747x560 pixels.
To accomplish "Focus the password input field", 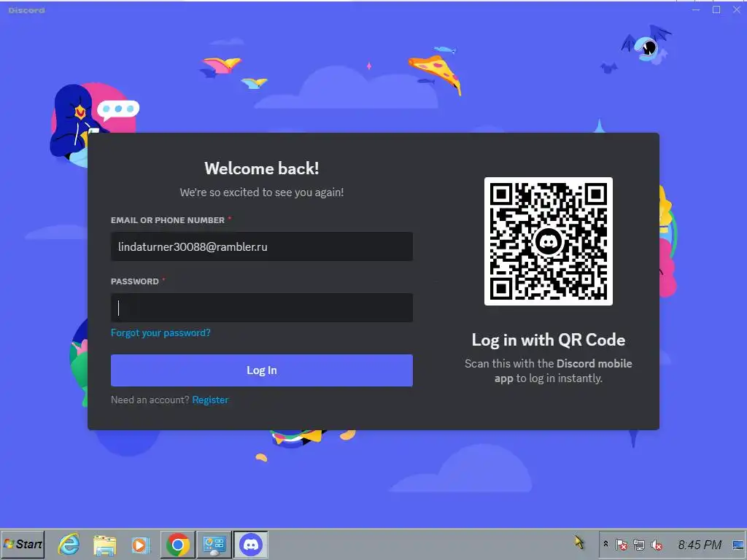I will pos(262,308).
